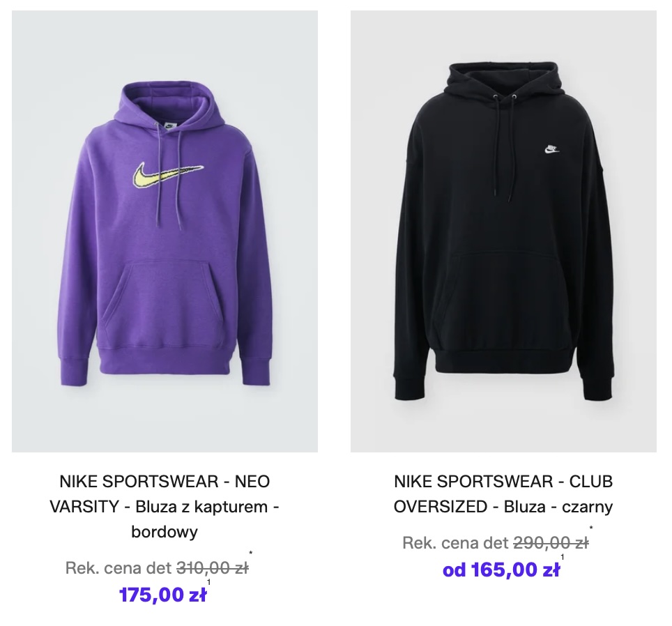The width and height of the screenshot is (672, 626).
Task: Click the od 165,00 zł sale price
Action: 501,570
